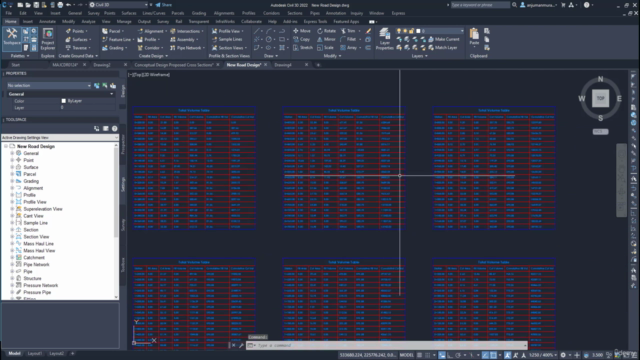Pick the Scale tool

pos(325,48)
